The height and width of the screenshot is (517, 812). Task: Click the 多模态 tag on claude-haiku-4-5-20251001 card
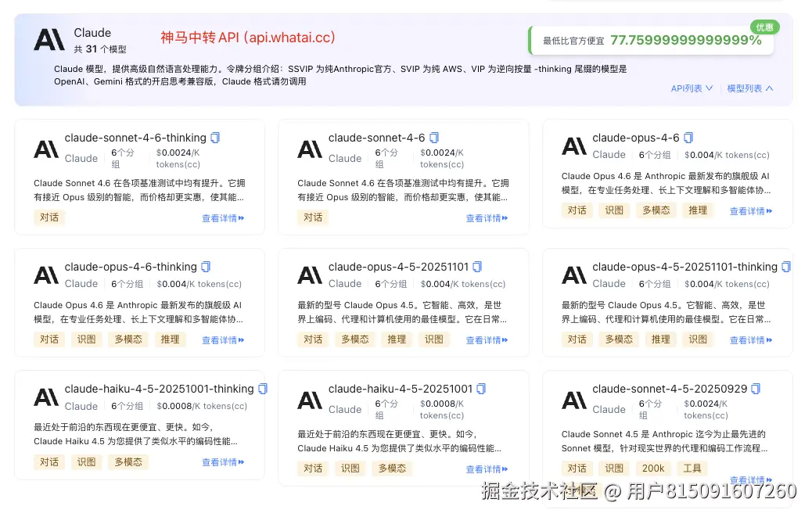coord(392,469)
